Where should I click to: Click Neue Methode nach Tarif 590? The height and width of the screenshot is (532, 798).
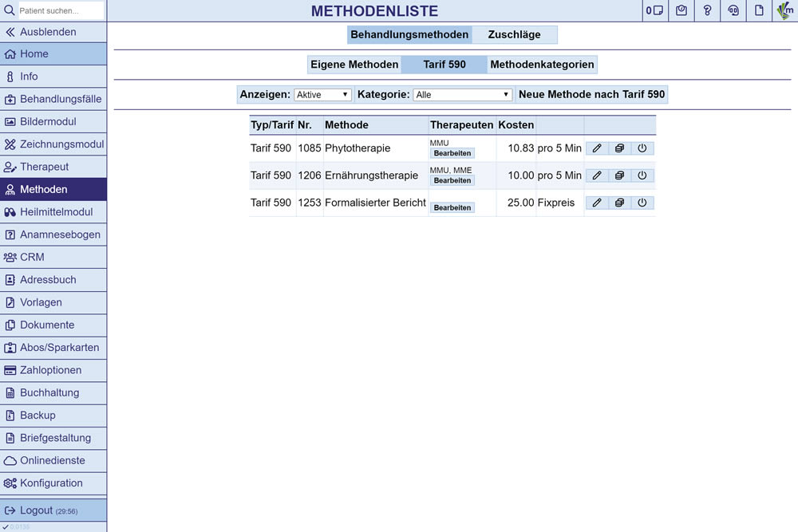[591, 94]
